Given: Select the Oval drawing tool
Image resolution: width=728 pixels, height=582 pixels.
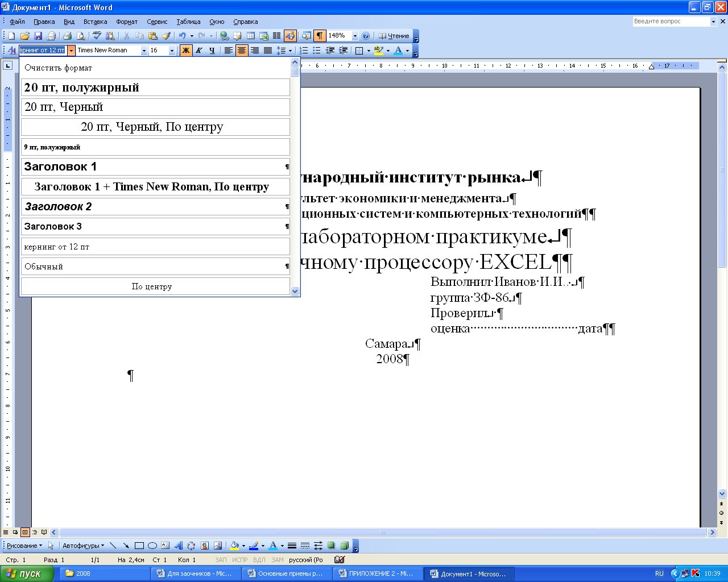Looking at the screenshot, I should click(x=152, y=546).
